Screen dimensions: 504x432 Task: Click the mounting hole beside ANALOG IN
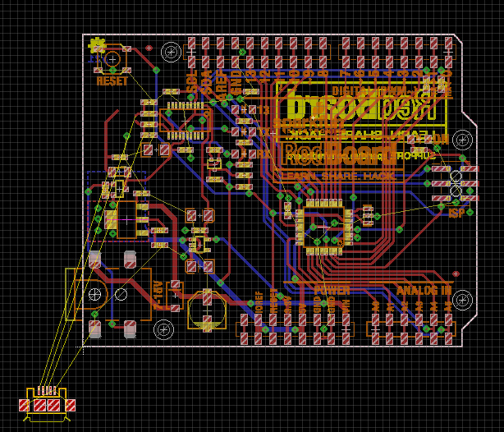coord(462,300)
